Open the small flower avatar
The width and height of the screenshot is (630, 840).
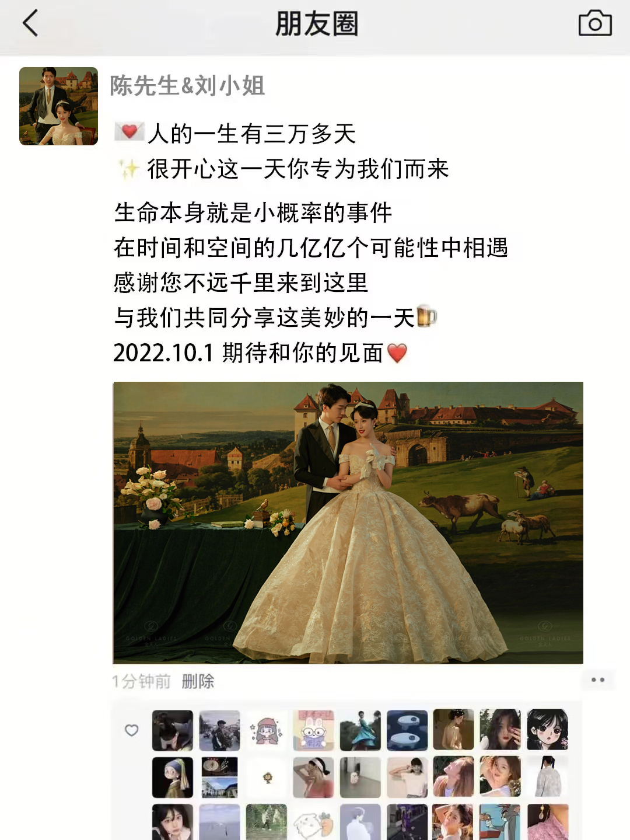tap(267, 778)
